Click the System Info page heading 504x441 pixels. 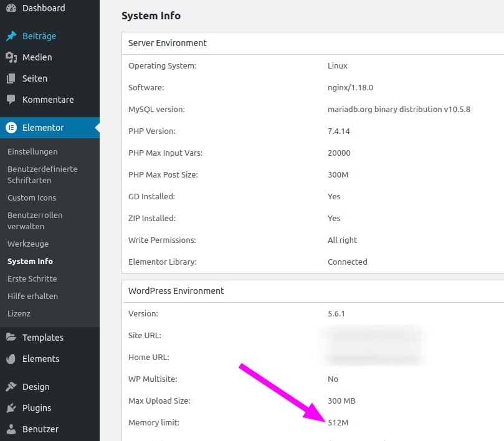tap(151, 16)
